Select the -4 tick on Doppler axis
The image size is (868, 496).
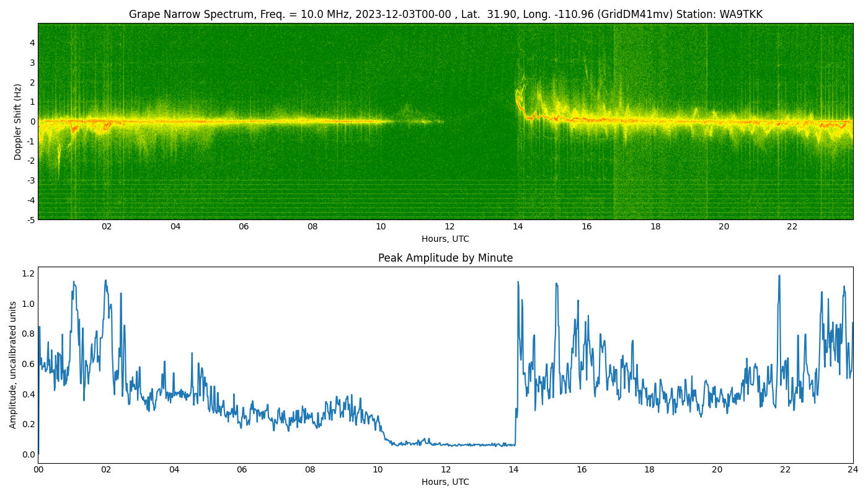click(30, 200)
